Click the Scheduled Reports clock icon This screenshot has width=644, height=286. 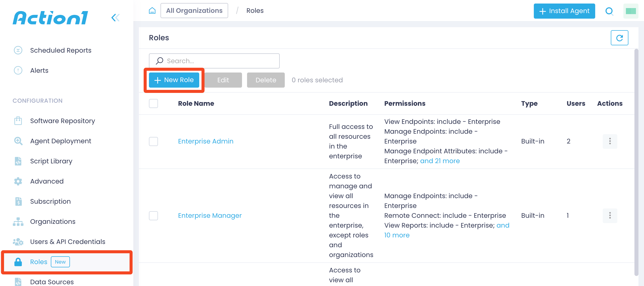[18, 50]
